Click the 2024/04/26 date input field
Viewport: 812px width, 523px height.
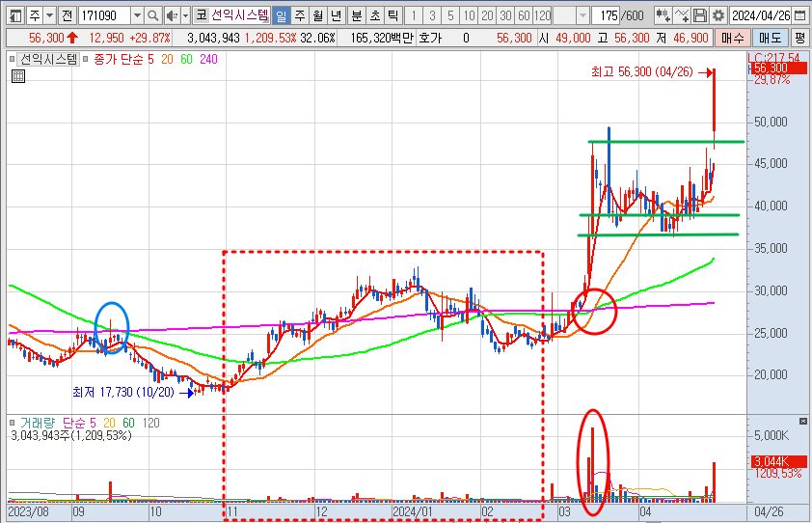click(761, 16)
